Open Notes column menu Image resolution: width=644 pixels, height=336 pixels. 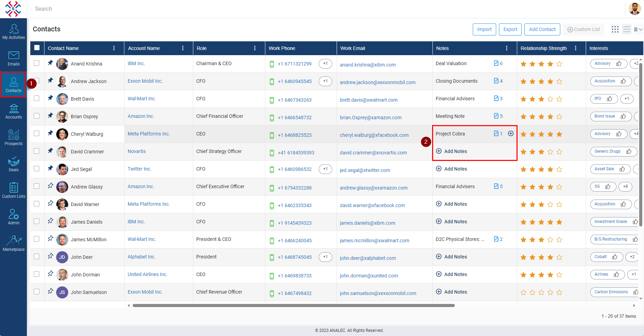507,48
